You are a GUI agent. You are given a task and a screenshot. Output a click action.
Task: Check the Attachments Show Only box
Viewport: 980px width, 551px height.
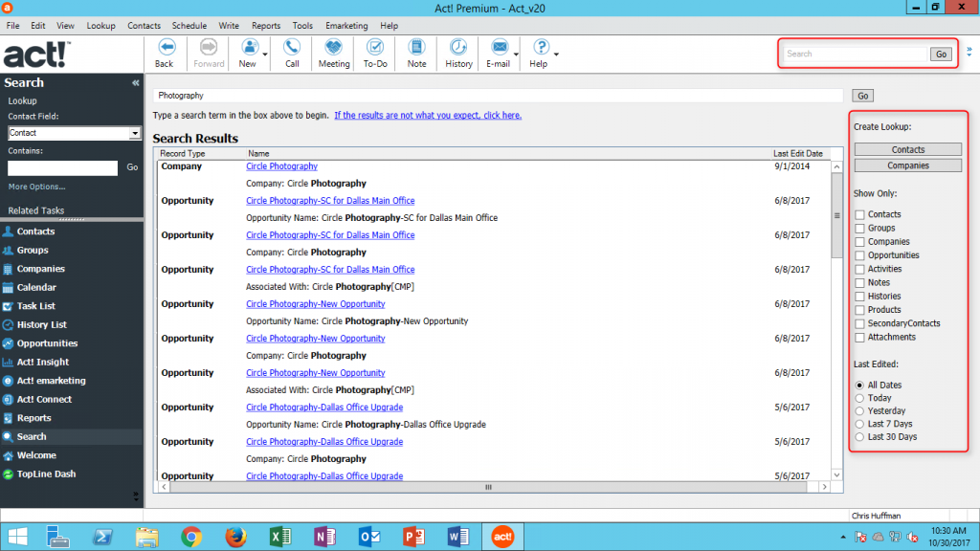point(860,338)
